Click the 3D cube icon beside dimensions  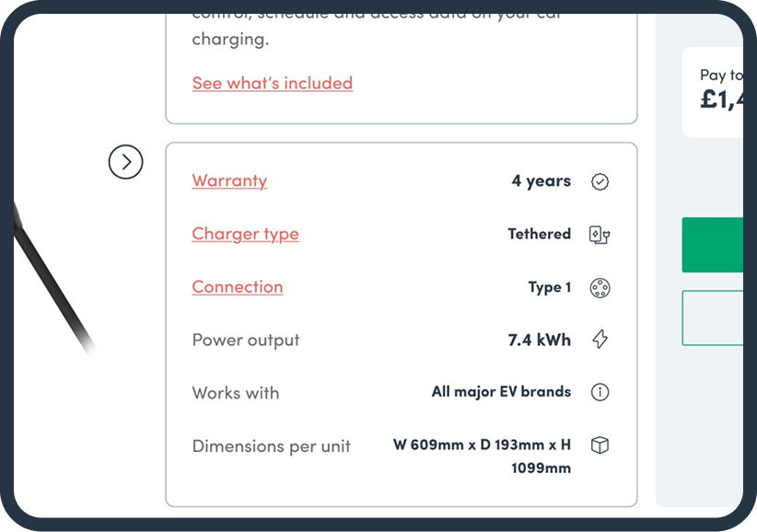pyautogui.click(x=600, y=445)
